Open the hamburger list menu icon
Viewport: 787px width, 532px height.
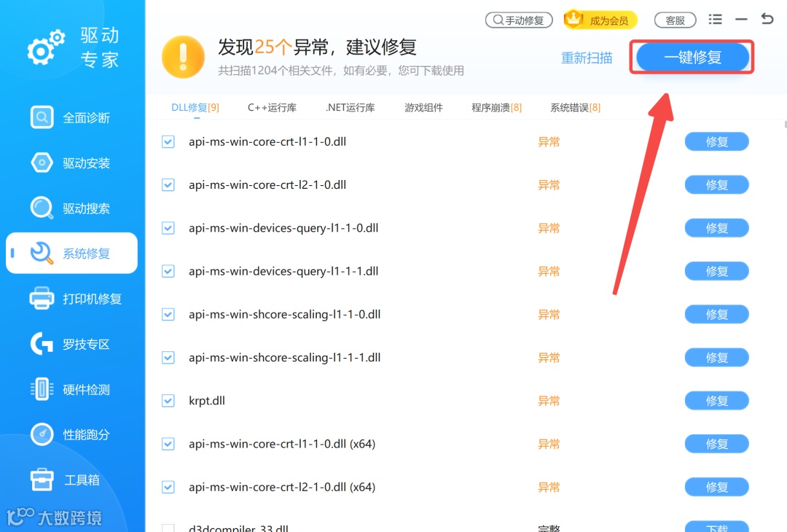pyautogui.click(x=716, y=20)
